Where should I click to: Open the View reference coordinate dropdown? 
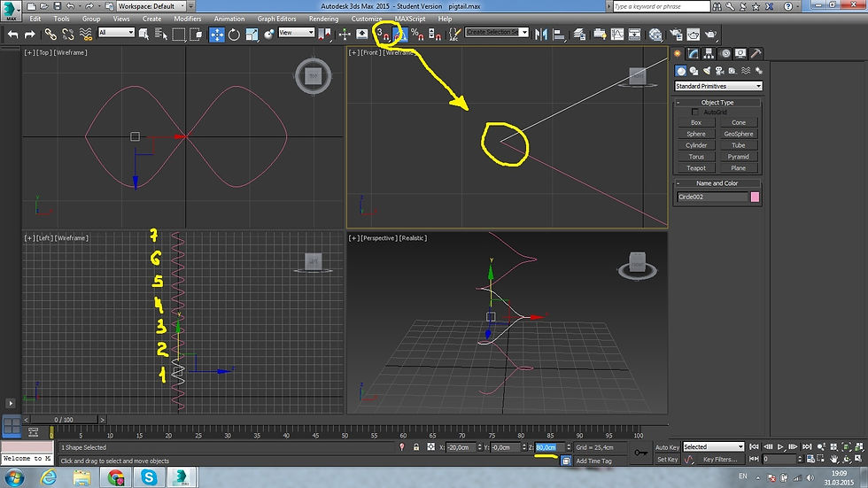click(296, 33)
